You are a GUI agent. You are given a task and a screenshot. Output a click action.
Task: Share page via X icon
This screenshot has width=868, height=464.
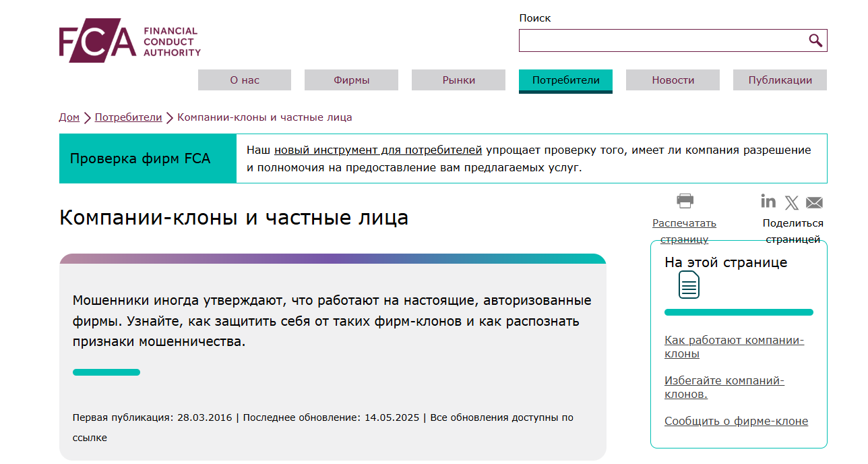792,202
